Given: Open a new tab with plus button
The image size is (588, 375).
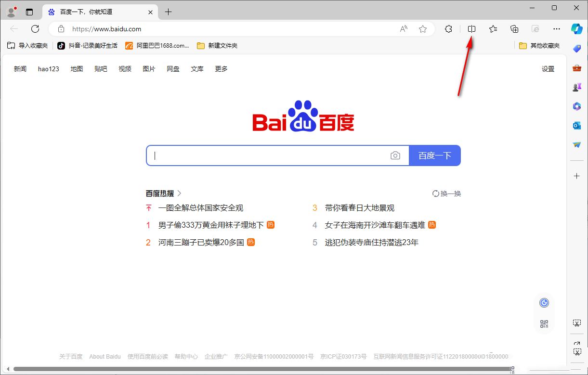Looking at the screenshot, I should (168, 12).
